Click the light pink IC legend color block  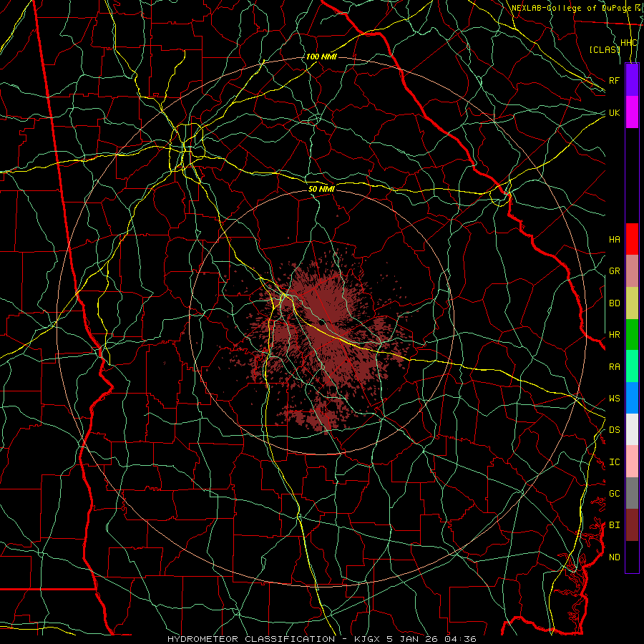pos(632,462)
